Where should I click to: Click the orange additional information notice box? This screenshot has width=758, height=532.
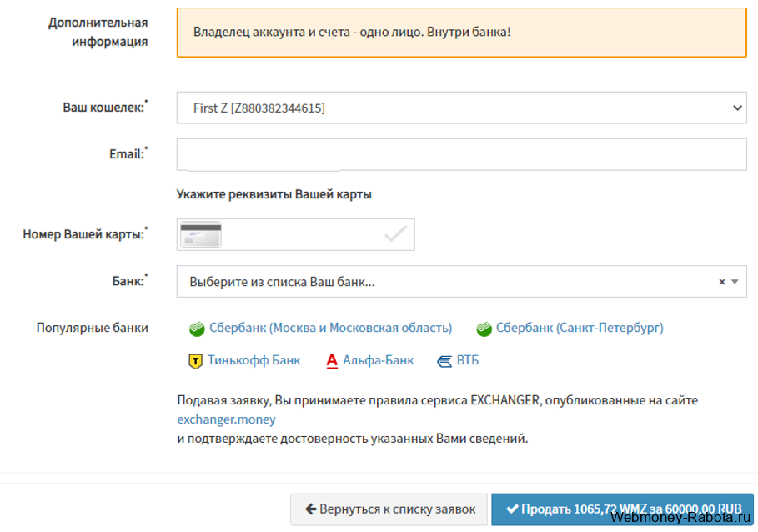tap(461, 33)
